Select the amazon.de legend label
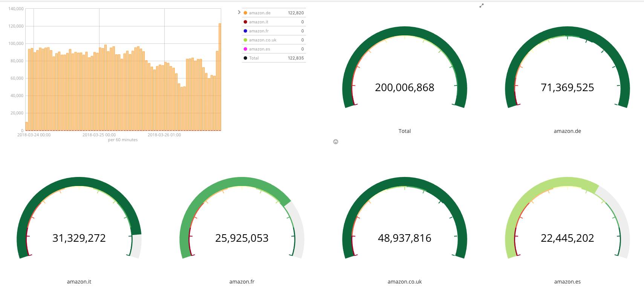644x305 pixels. tap(260, 13)
